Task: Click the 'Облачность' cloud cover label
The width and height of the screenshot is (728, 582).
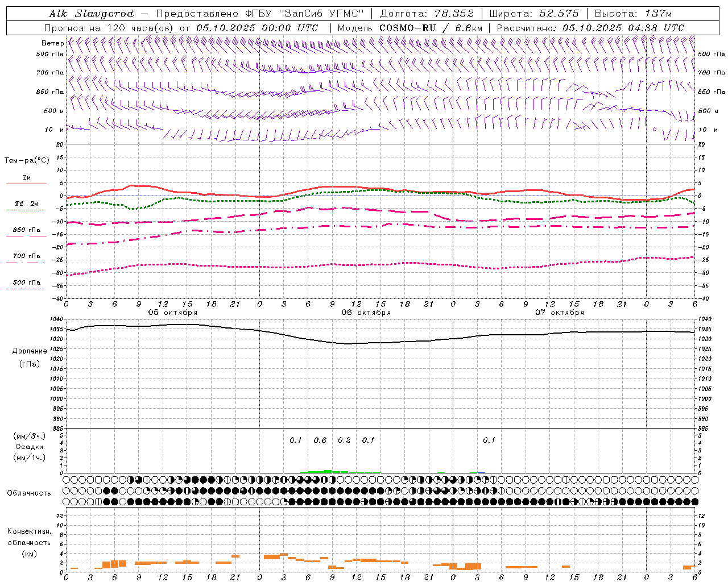Action: click(x=29, y=493)
